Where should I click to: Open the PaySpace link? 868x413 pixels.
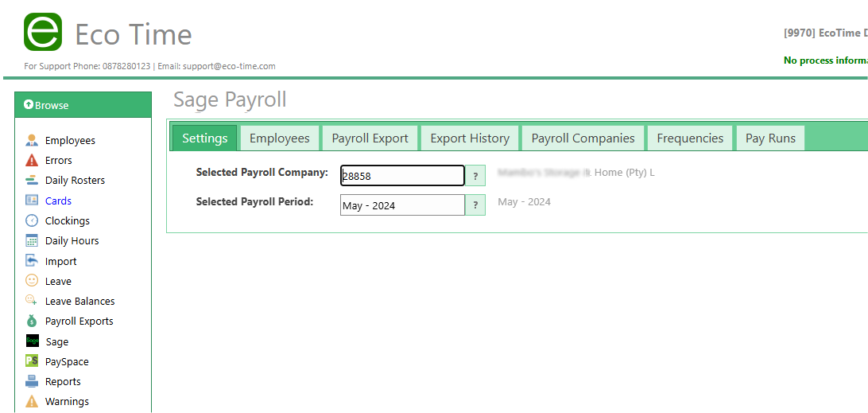click(x=67, y=361)
